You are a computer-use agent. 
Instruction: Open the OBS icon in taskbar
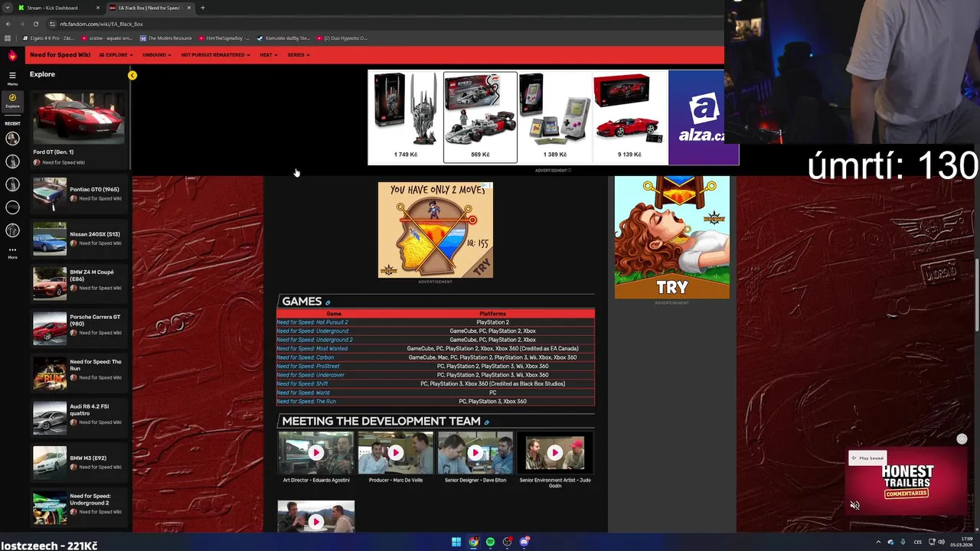(507, 542)
